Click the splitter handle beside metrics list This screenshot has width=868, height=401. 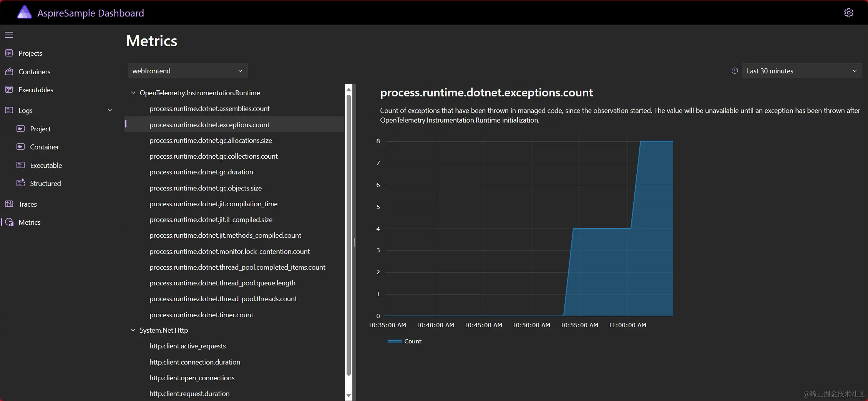click(x=354, y=242)
